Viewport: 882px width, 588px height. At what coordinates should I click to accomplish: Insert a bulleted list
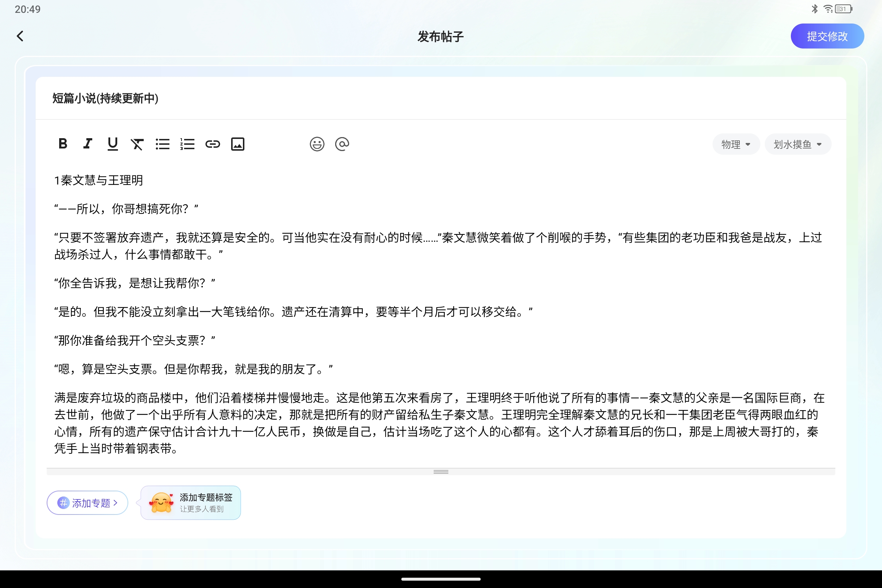(x=163, y=144)
